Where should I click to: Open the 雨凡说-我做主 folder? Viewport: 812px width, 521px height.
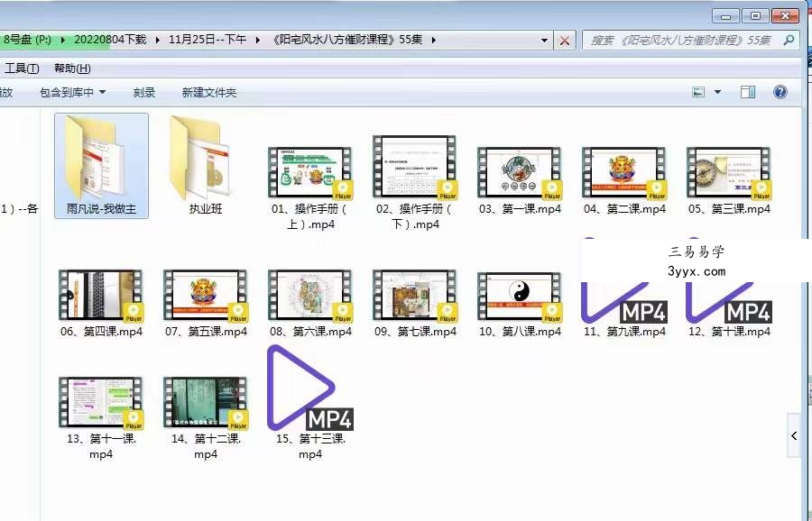click(x=101, y=166)
